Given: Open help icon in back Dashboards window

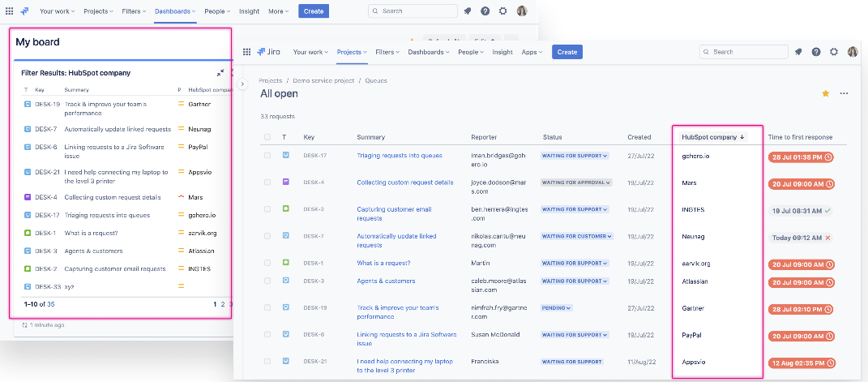Looking at the screenshot, I should coord(485,11).
